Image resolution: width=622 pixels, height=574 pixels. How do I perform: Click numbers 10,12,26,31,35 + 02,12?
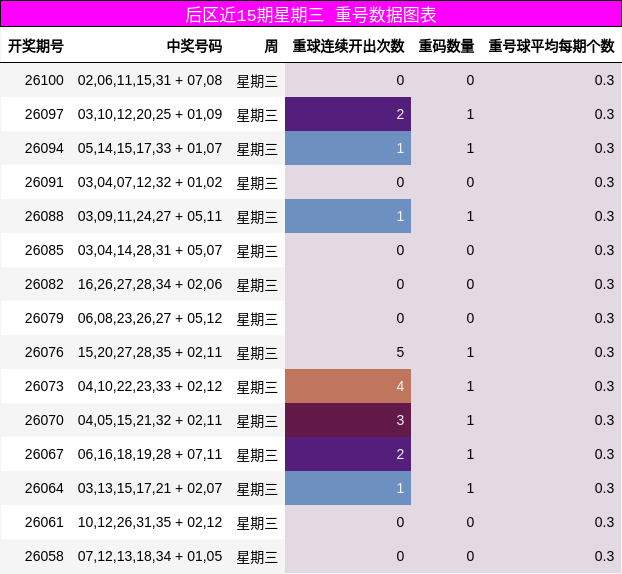tap(150, 522)
